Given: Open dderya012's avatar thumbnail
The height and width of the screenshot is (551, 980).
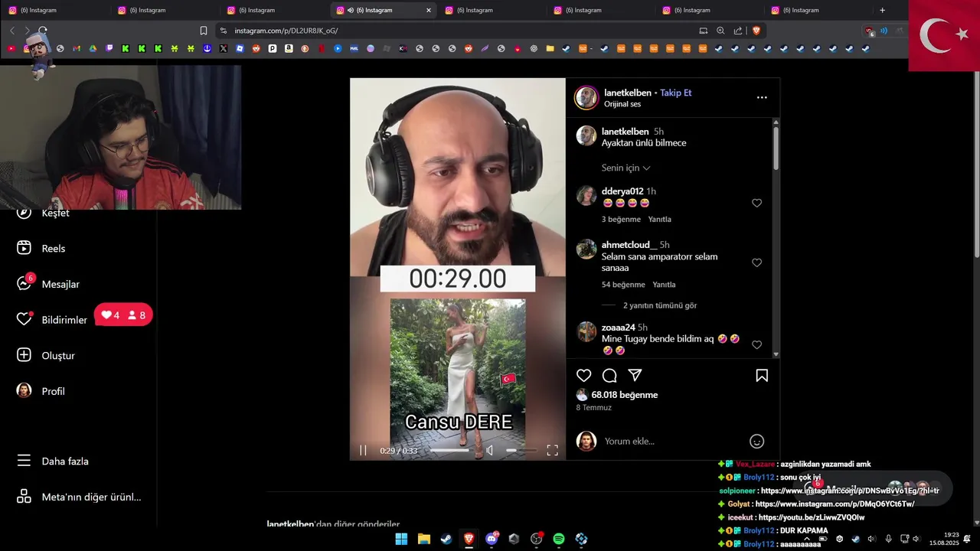Looking at the screenshot, I should (586, 195).
